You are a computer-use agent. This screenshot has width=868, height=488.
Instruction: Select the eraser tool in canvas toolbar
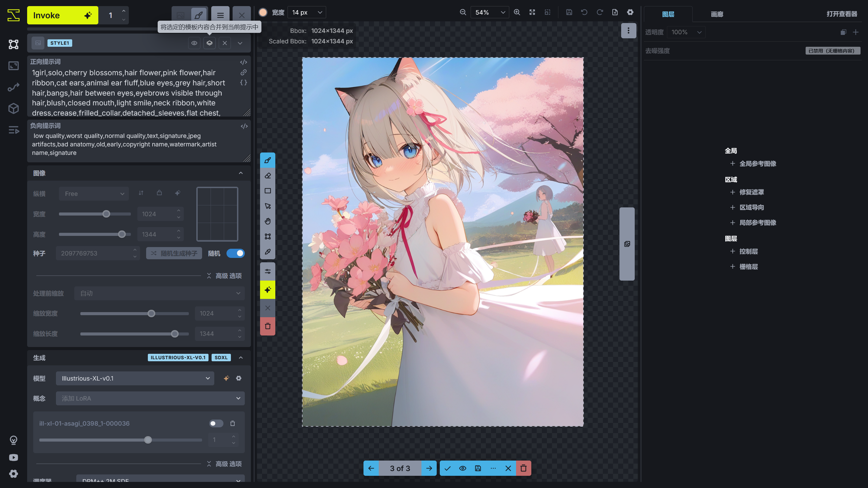tap(268, 176)
